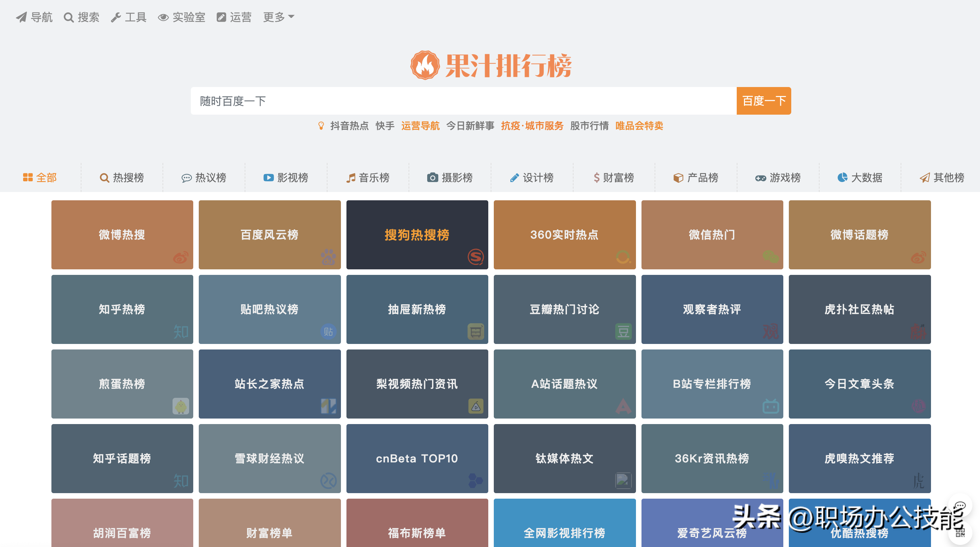Screen dimensions: 980x547
Task: Click the wrench icon beside 工具
Action: tap(116, 18)
